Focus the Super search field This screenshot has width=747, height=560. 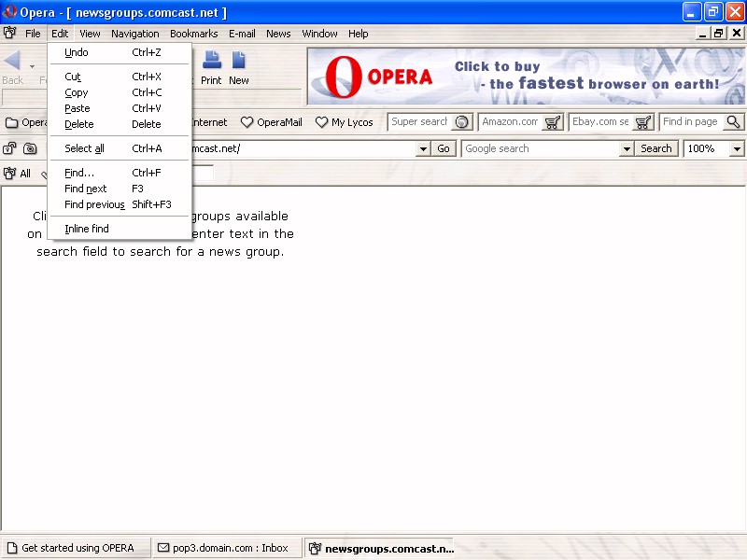(419, 122)
